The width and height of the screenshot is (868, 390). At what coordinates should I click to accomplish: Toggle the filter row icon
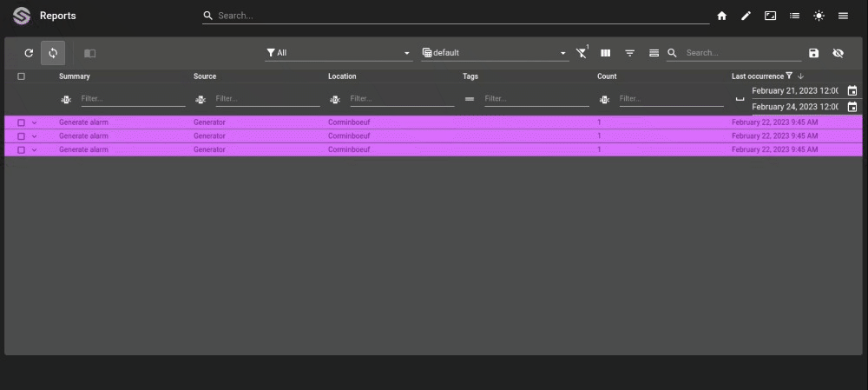[630, 53]
